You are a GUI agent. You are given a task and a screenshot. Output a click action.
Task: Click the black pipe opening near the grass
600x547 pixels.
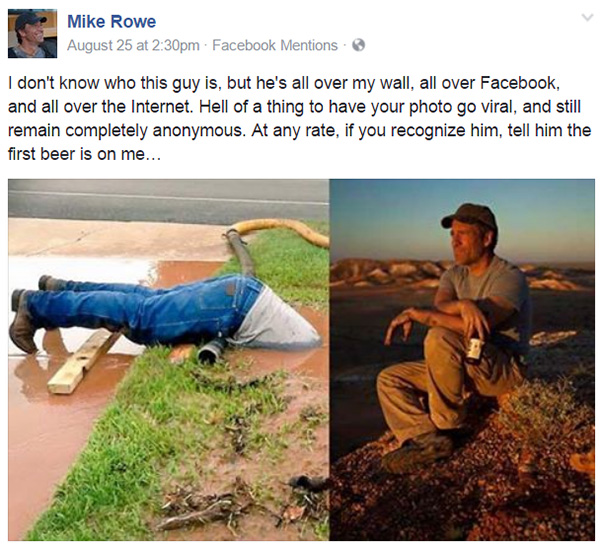pos(209,352)
